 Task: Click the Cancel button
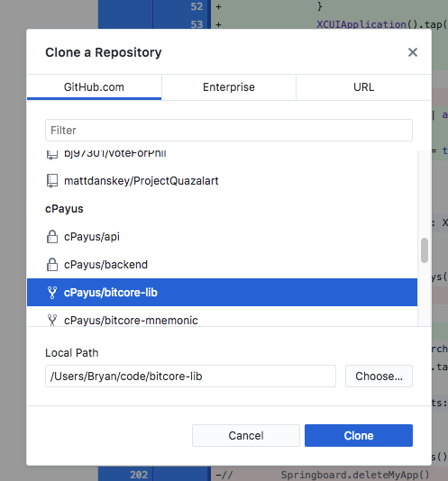point(246,435)
